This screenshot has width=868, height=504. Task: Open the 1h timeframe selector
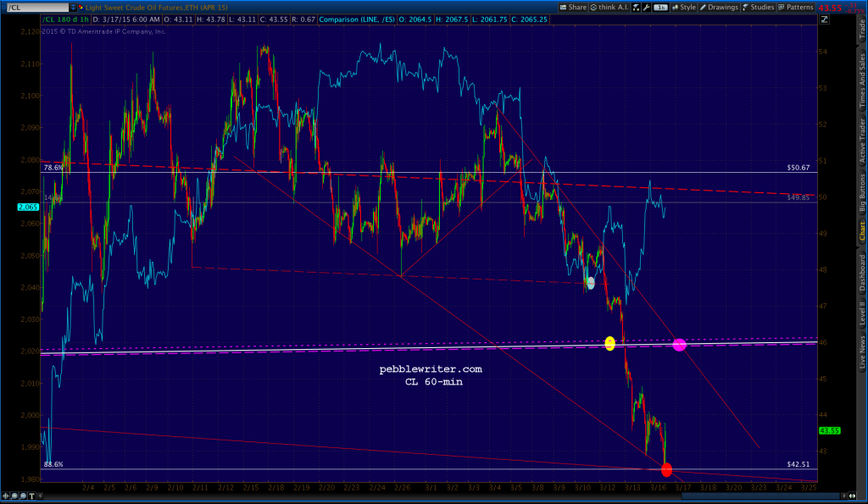click(x=660, y=7)
